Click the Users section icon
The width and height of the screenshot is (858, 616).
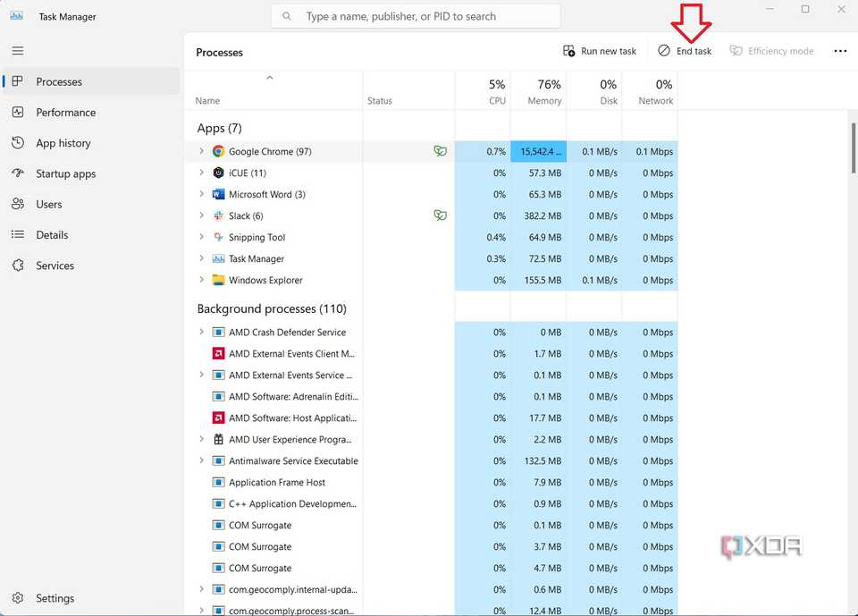pyautogui.click(x=17, y=204)
